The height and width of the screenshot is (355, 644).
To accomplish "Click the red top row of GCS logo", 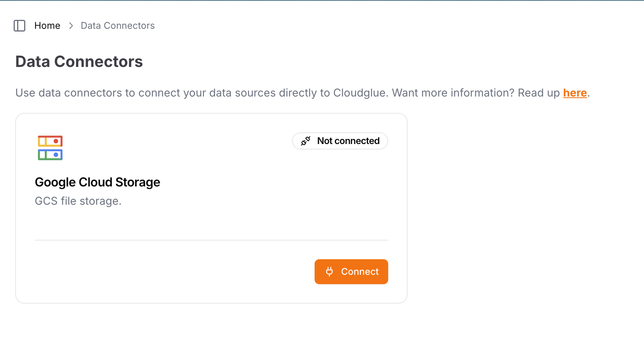I will [50, 141].
